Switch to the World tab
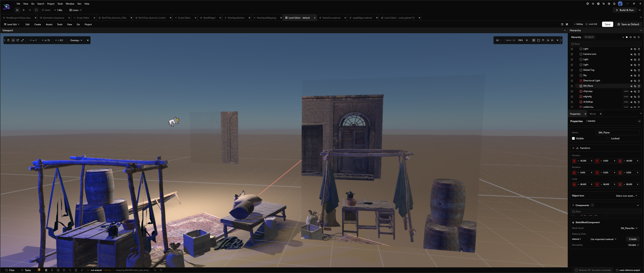 coord(592,114)
